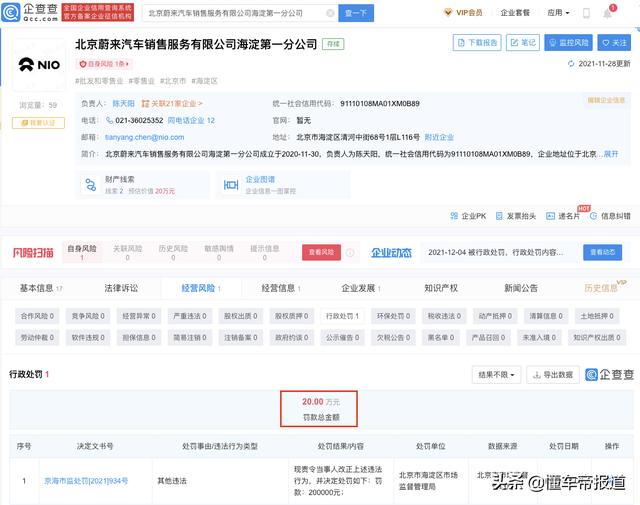Click info icon next to 查看风险
The image size is (640, 505).
coord(350,253)
